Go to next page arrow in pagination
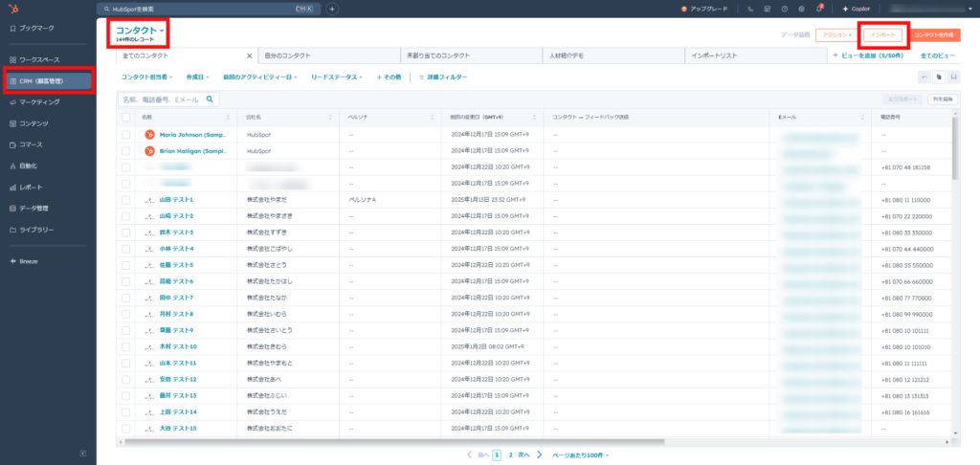This screenshot has height=465, width=980. click(540, 455)
